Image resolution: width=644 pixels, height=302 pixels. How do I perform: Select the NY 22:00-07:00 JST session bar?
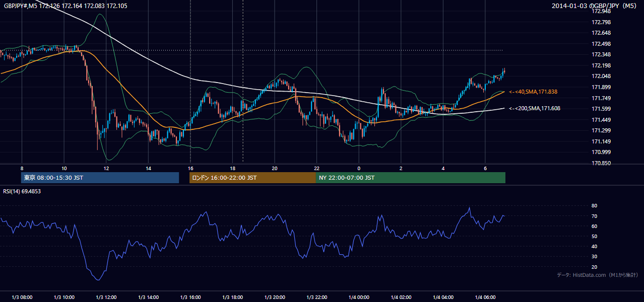pyautogui.click(x=411, y=178)
